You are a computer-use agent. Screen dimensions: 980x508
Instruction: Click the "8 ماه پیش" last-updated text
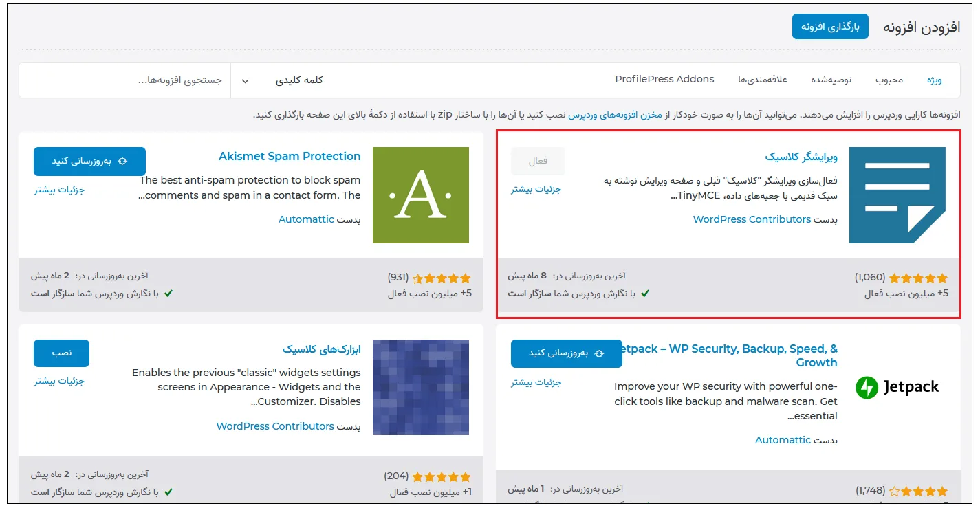(527, 276)
